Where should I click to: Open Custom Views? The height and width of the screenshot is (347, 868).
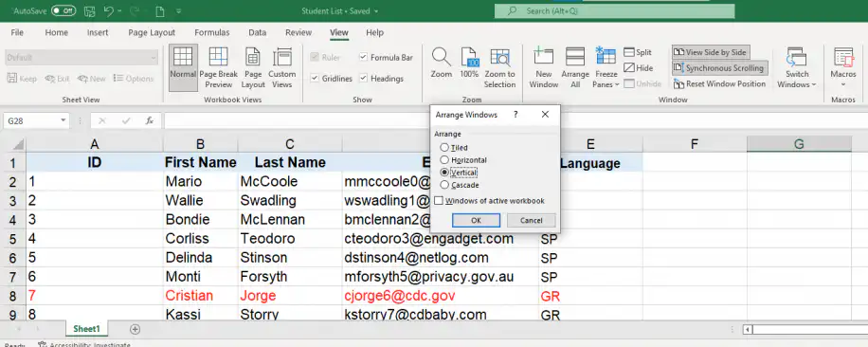point(282,67)
